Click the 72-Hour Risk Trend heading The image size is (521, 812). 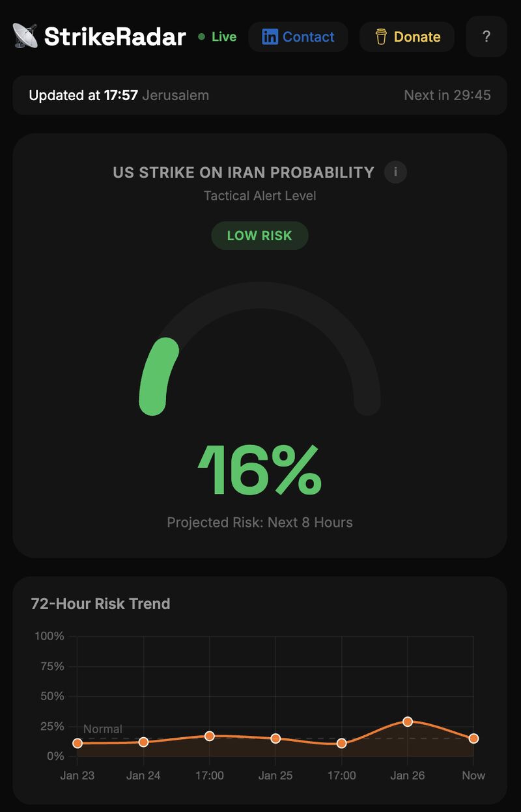pyautogui.click(x=100, y=603)
